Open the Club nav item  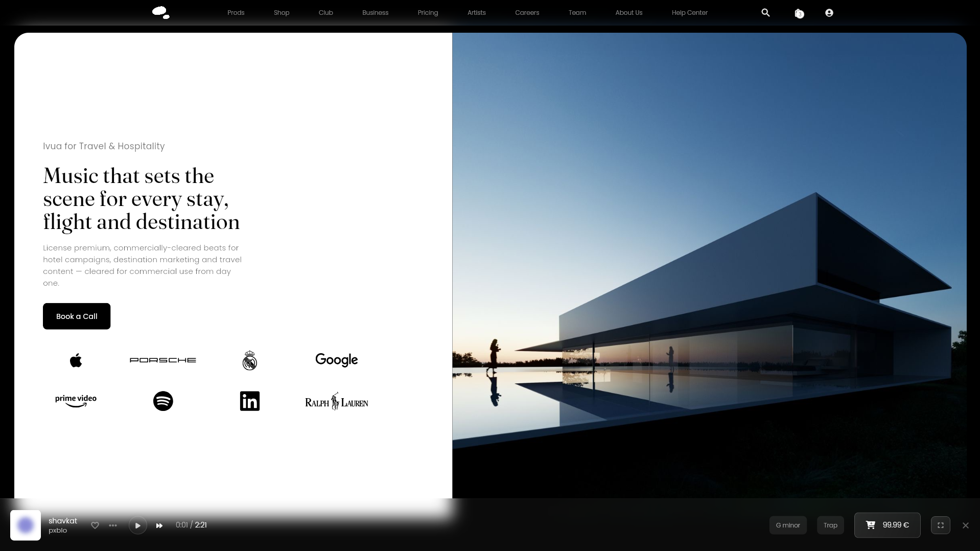[x=326, y=13]
